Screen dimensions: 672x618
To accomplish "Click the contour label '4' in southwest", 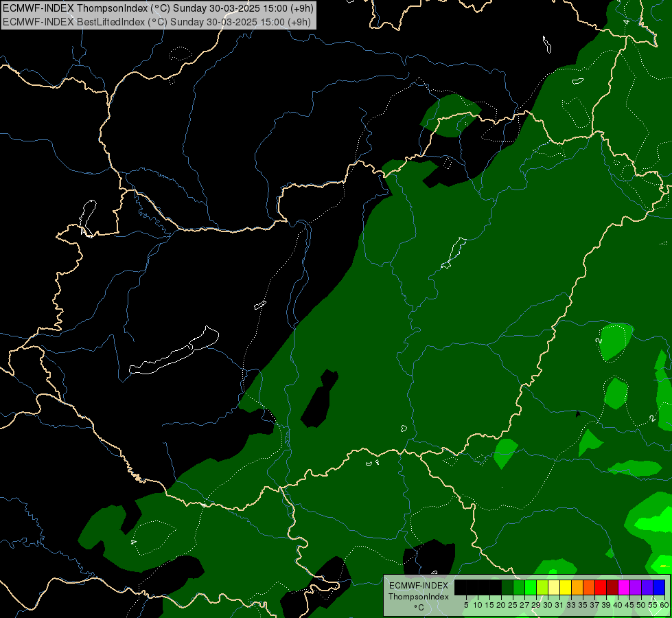I will [134, 542].
